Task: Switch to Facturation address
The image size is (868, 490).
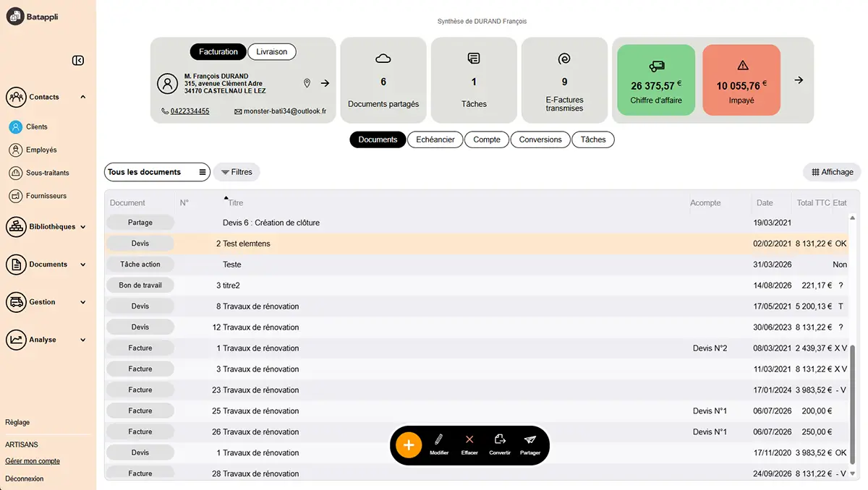Action: 218,52
